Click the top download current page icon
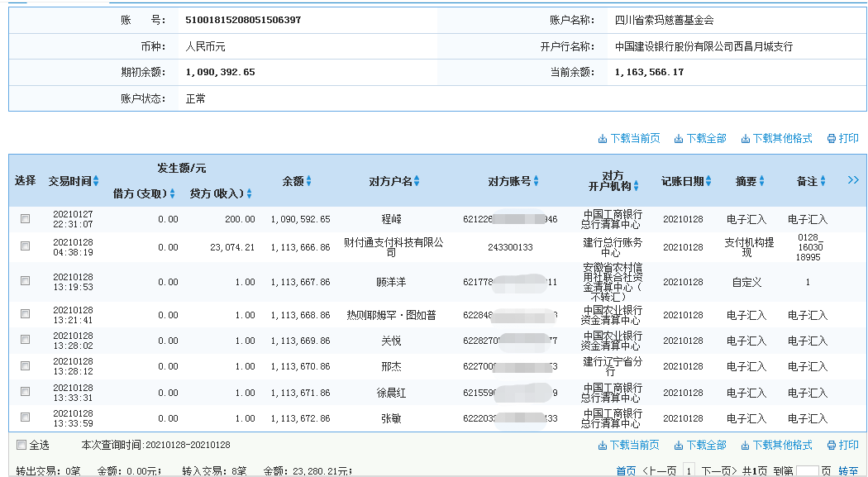Image resolution: width=868 pixels, height=477 pixels. pos(603,139)
